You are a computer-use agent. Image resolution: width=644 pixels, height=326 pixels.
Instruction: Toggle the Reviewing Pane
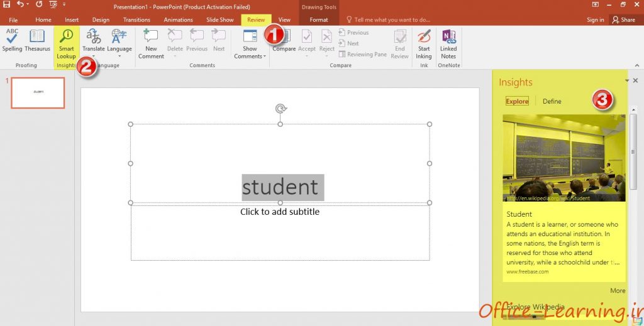(363, 54)
